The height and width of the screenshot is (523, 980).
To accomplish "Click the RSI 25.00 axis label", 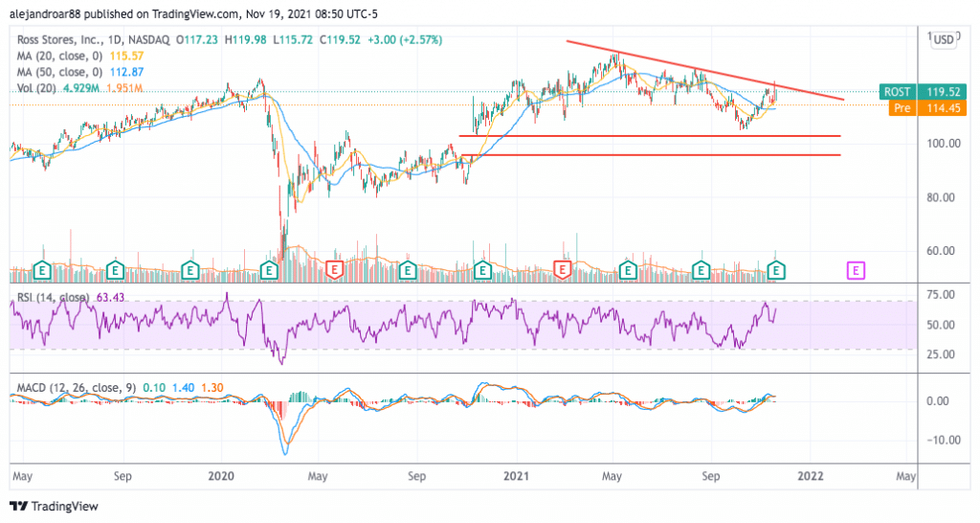I will (943, 354).
